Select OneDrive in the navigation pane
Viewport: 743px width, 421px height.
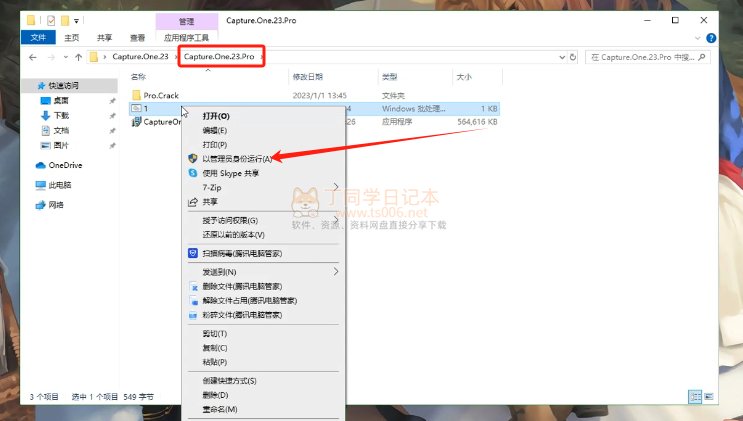[x=65, y=165]
